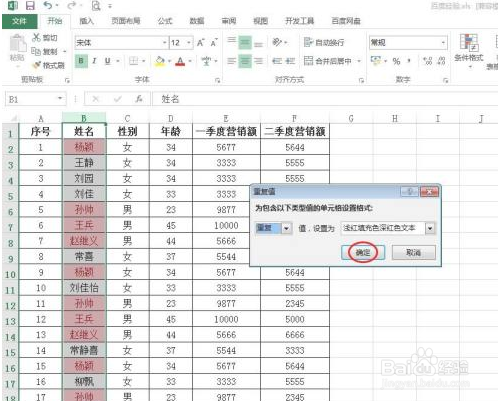Viewport: 498px width, 401px height.
Task: Open Conditional Formatting (条件格式) icon
Action: click(x=469, y=43)
